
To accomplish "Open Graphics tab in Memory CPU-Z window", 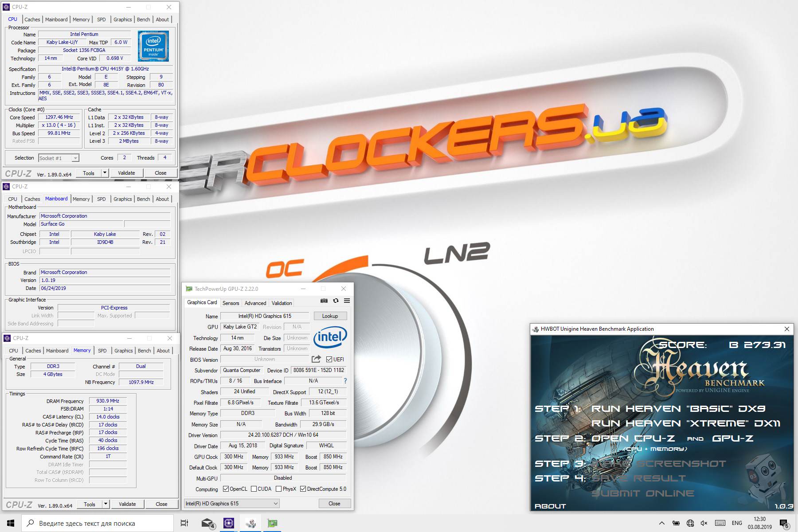I will (124, 351).
